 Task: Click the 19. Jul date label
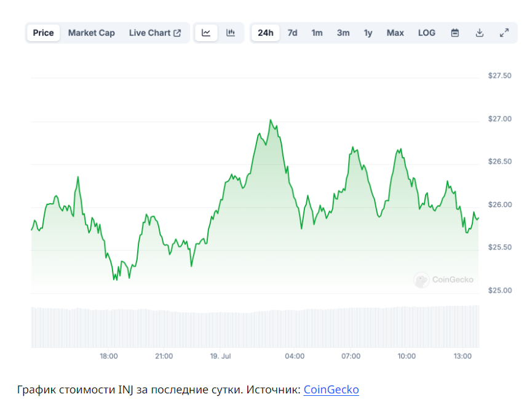pyautogui.click(x=220, y=356)
